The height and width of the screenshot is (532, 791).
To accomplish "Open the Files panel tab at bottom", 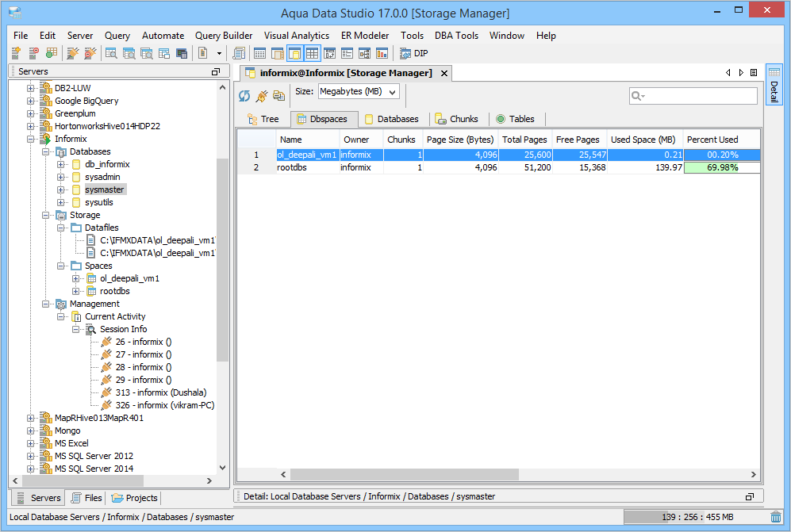I will click(x=86, y=498).
